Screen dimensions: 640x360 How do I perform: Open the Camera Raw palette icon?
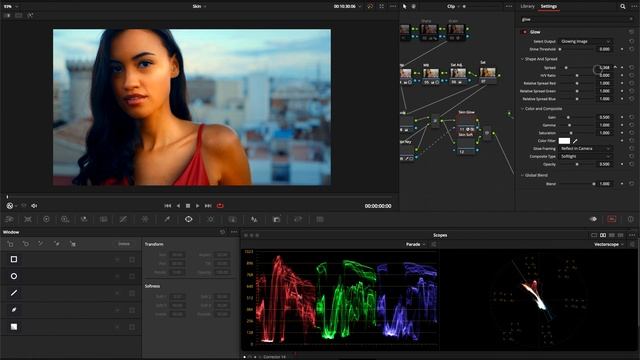[9, 219]
